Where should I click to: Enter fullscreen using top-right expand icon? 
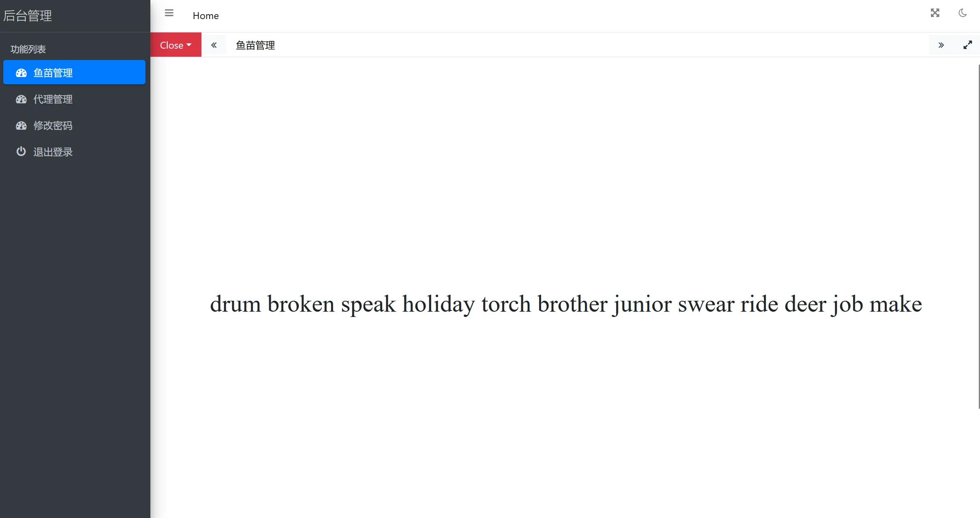[x=935, y=13]
